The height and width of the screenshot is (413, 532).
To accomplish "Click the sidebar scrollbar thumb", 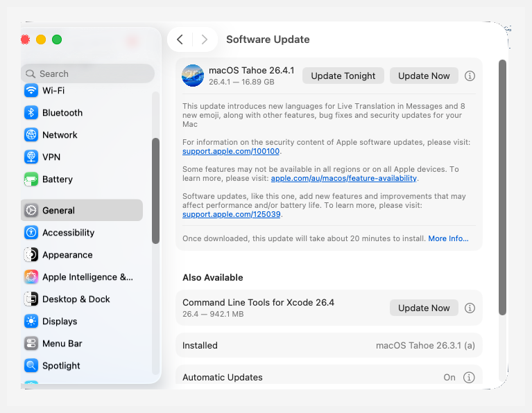I will tap(155, 191).
